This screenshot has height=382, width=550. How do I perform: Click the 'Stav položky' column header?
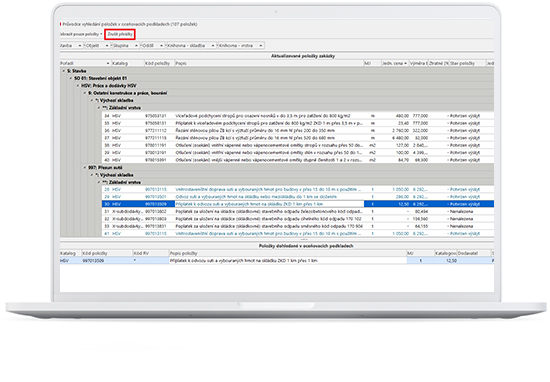[467, 63]
